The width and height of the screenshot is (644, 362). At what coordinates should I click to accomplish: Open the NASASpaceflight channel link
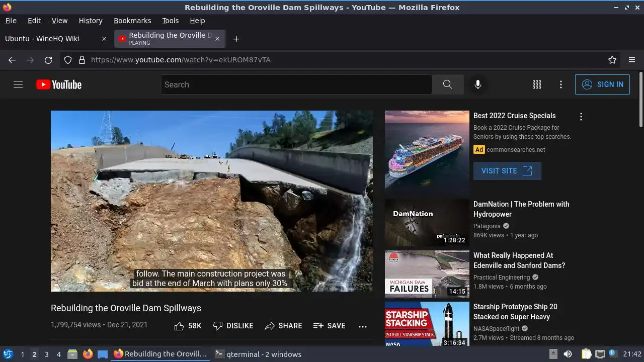pos(496,329)
